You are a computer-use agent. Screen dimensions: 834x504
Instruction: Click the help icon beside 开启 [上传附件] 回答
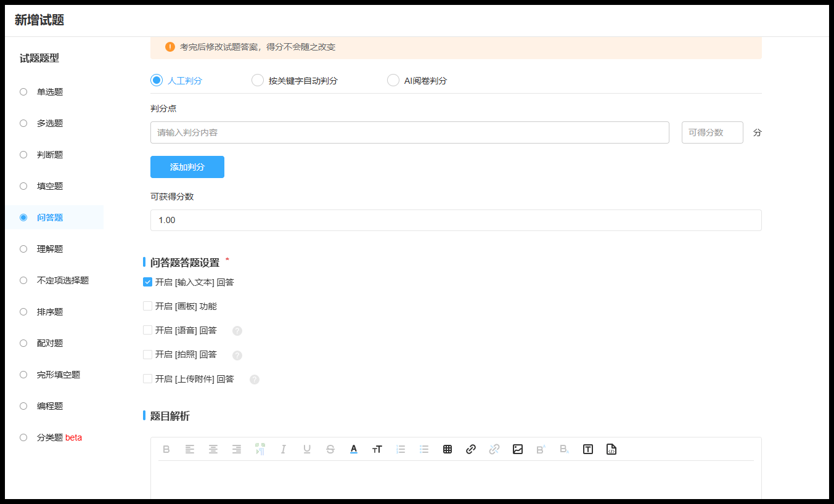[x=255, y=380]
